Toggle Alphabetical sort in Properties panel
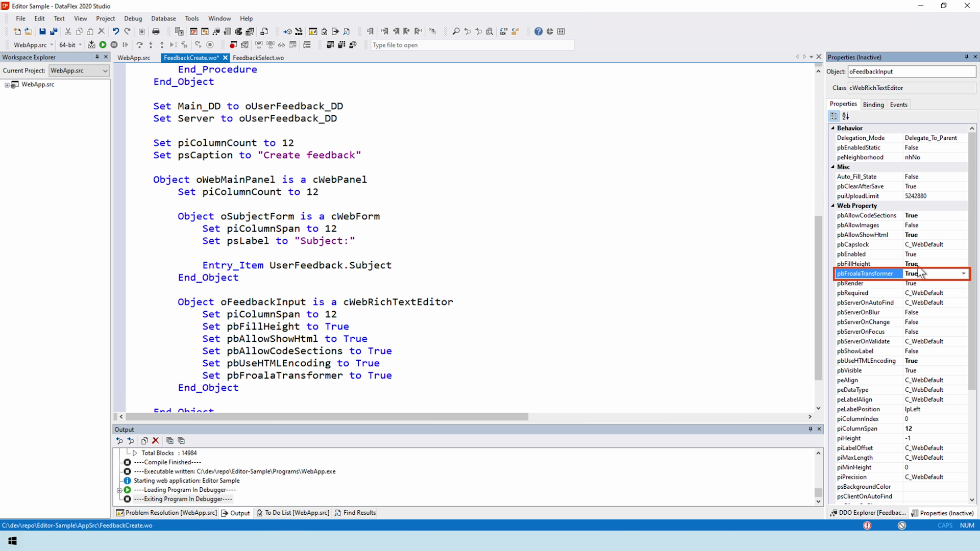 pyautogui.click(x=846, y=116)
